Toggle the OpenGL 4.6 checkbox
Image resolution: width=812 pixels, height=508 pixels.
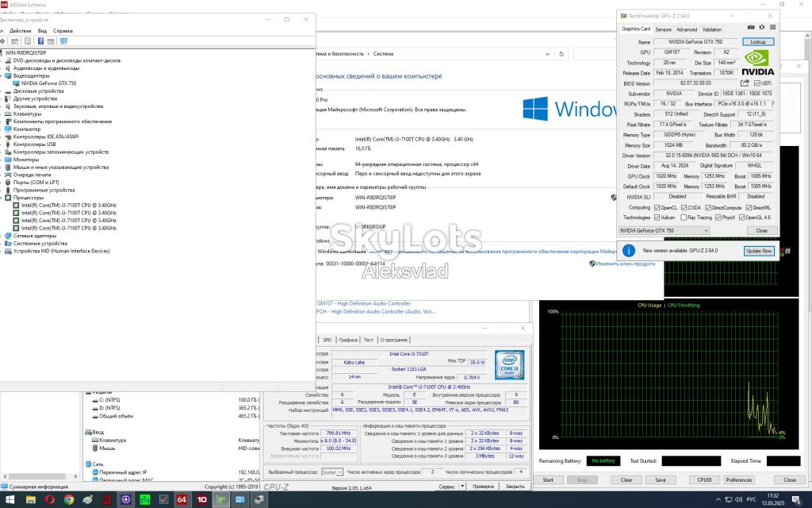pyautogui.click(x=741, y=217)
